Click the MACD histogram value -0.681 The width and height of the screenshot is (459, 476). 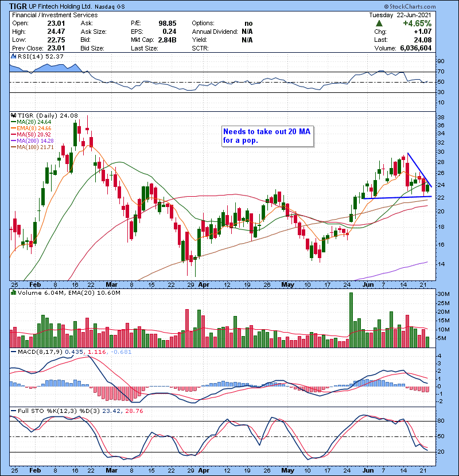coord(121,352)
